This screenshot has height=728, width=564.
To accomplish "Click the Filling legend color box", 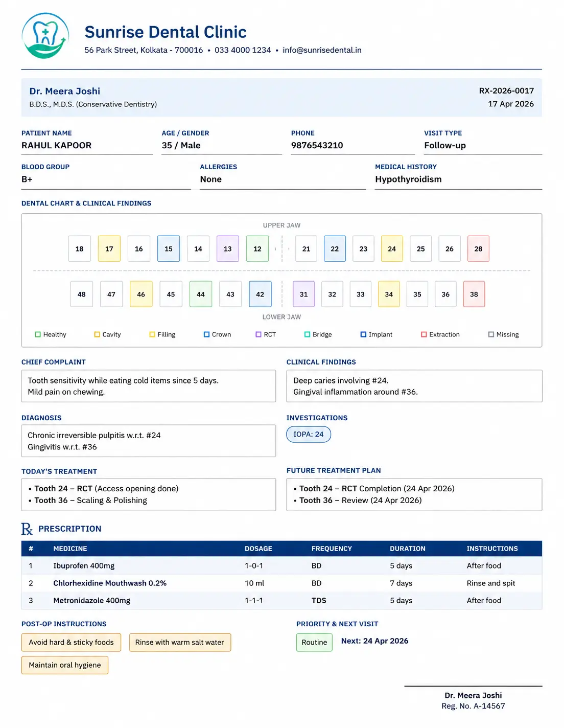I will (x=152, y=334).
